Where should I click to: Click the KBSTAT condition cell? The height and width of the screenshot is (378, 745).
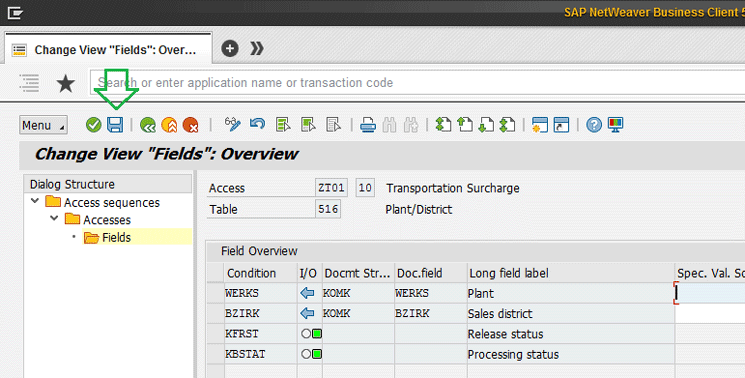[x=261, y=354]
